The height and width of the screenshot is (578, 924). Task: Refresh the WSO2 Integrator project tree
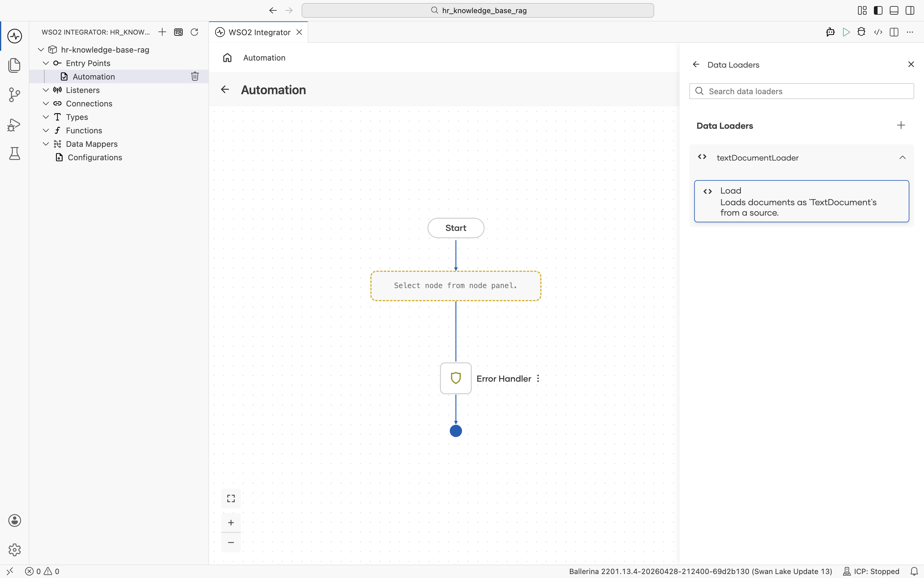194,32
